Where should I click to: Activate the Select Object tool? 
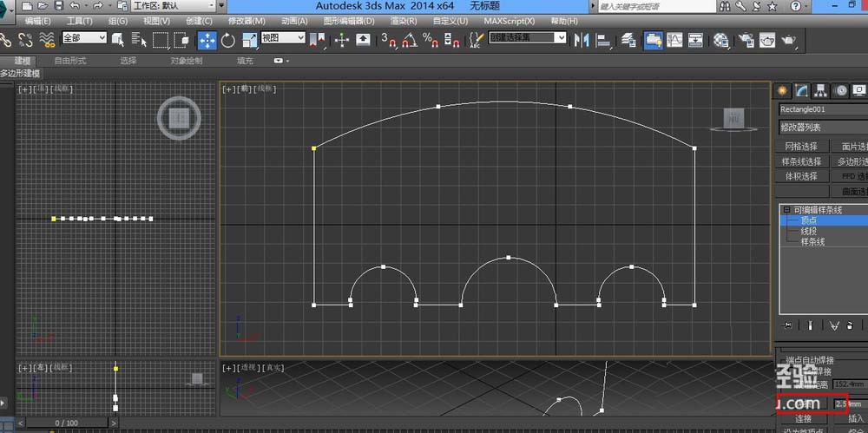[118, 39]
